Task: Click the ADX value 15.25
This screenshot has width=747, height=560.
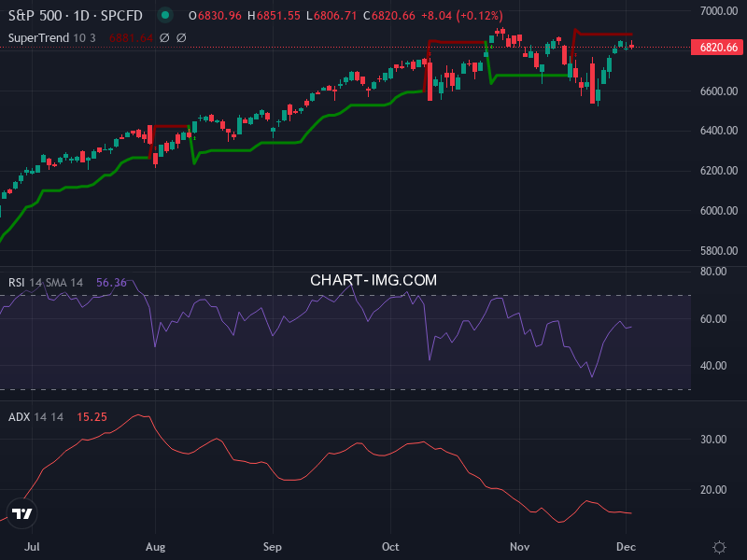Action: (92, 418)
